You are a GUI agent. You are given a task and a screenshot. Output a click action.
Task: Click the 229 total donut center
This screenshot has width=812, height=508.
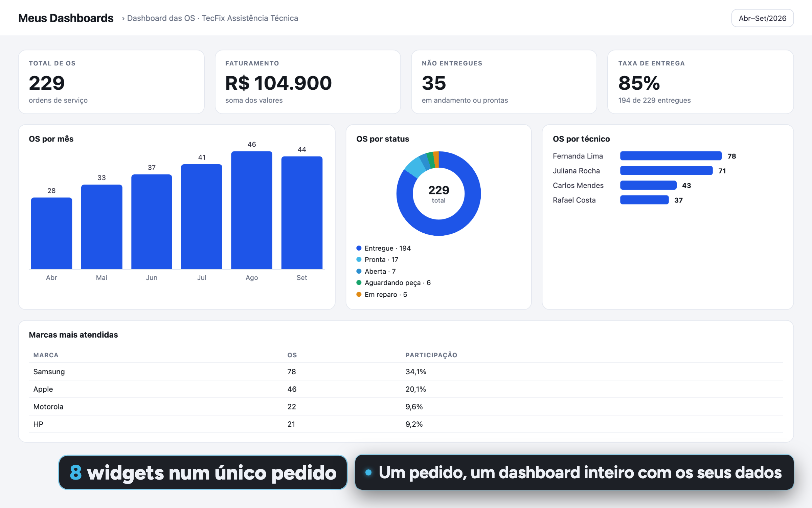coord(438,193)
